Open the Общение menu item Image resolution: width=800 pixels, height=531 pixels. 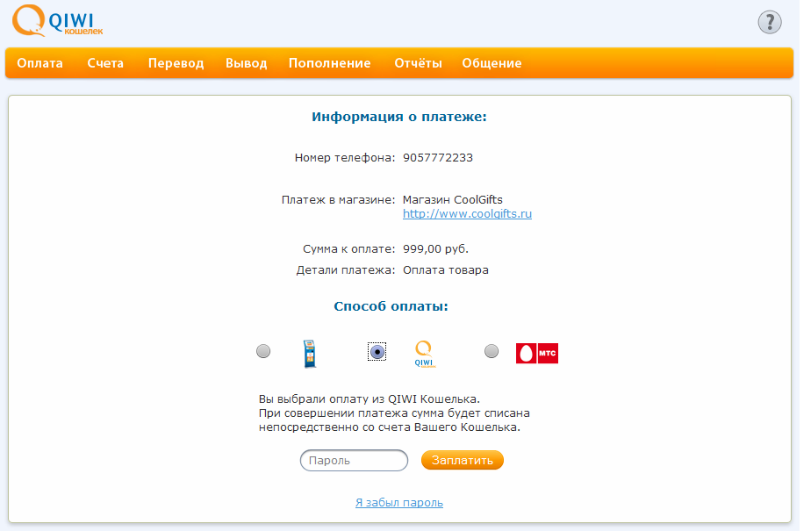[491, 63]
